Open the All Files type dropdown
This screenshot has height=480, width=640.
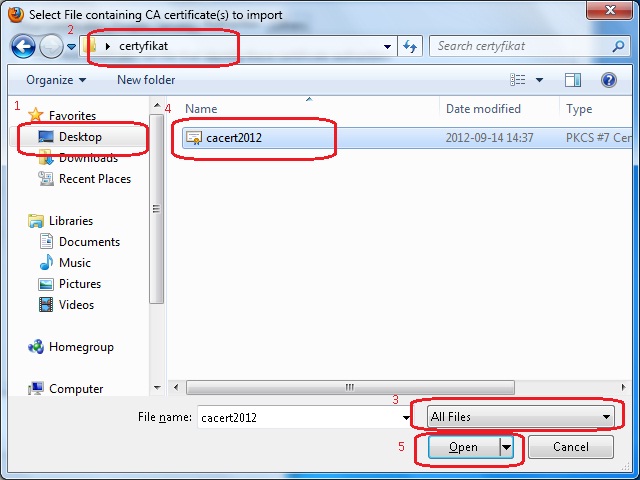point(520,417)
